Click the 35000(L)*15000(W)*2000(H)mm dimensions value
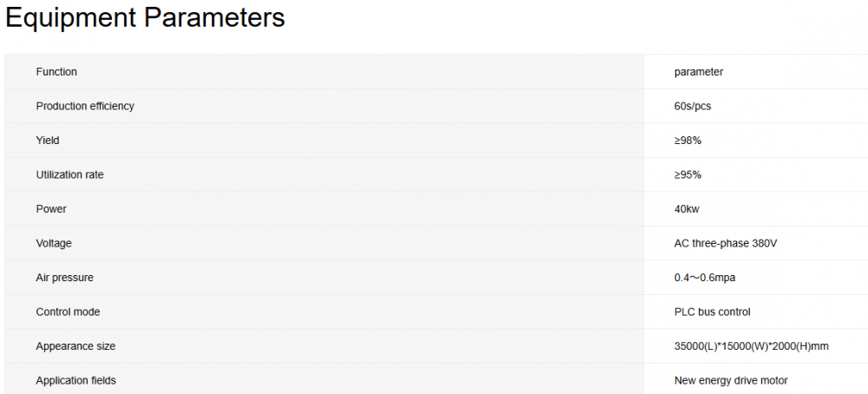Screen dimensions: 868x394 pos(751,346)
